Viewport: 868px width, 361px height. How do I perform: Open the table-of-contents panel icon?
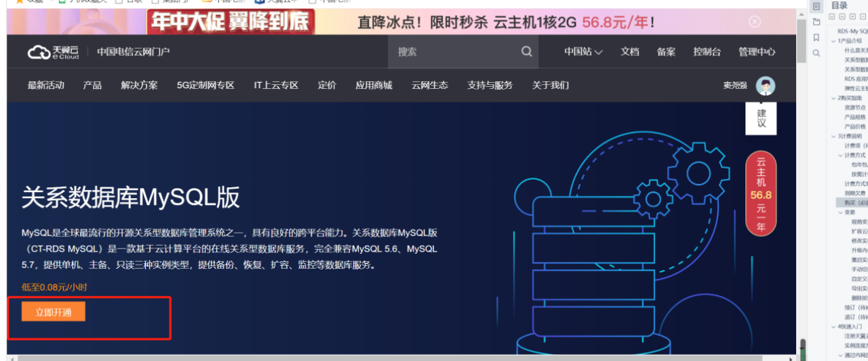[816, 6]
